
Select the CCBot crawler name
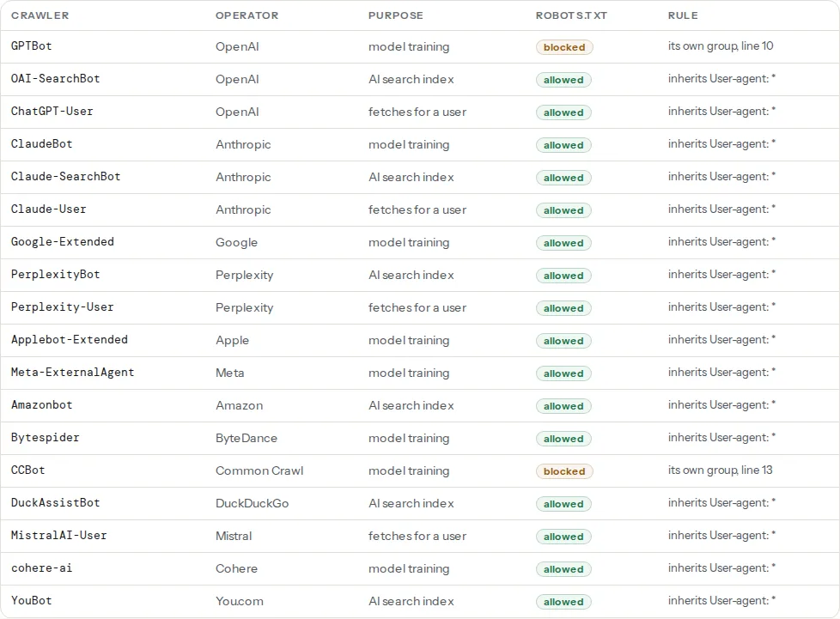(27, 470)
